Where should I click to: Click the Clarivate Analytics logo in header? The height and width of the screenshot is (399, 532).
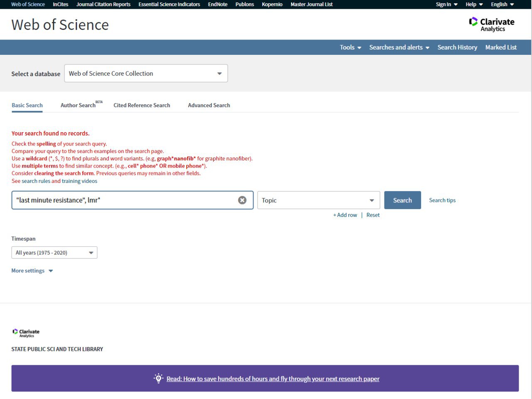point(492,25)
